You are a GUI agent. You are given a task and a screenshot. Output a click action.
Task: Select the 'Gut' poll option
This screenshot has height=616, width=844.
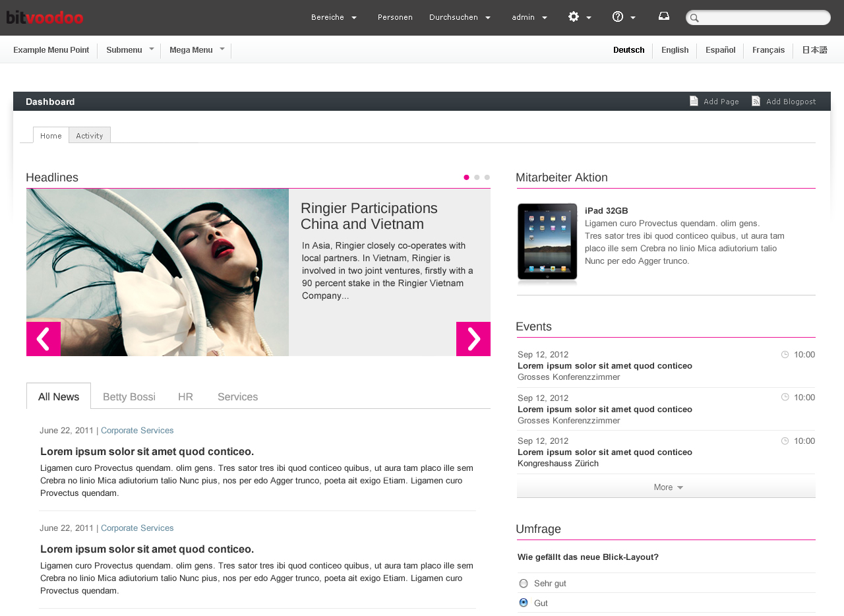coord(523,602)
